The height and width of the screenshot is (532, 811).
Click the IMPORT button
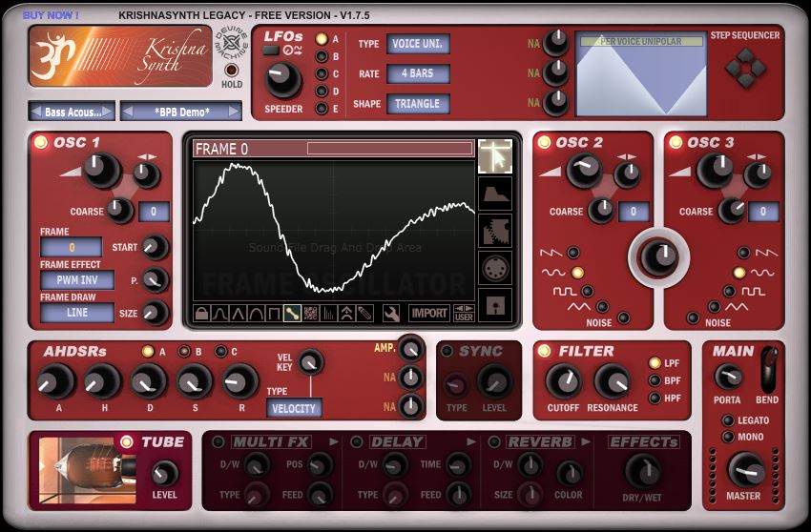[x=428, y=313]
